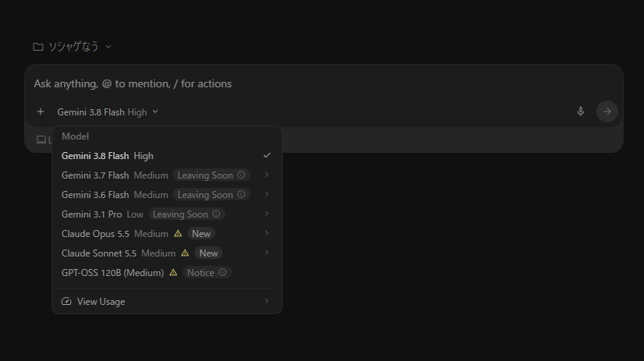Expand Claude Opus 5.5 options chevron
The height and width of the screenshot is (361, 644).
pos(266,233)
